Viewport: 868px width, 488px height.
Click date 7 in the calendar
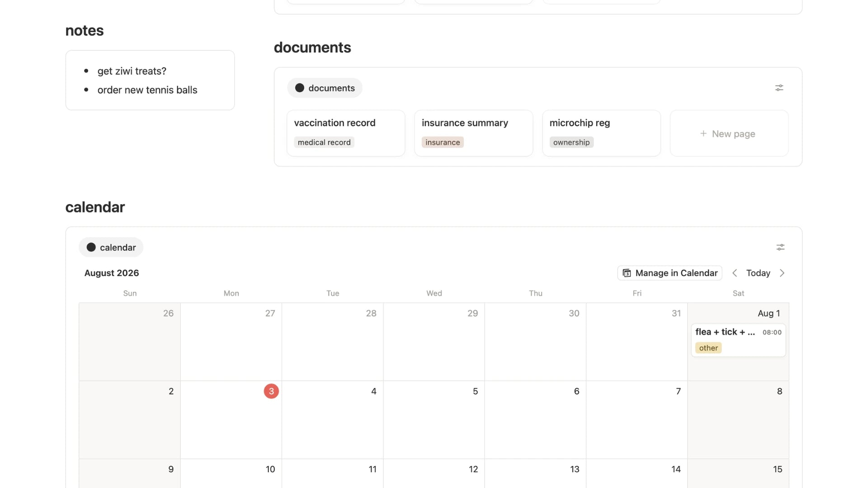click(678, 391)
